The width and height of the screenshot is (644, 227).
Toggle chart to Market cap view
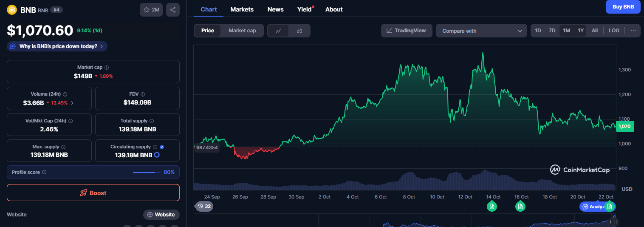coord(242,31)
